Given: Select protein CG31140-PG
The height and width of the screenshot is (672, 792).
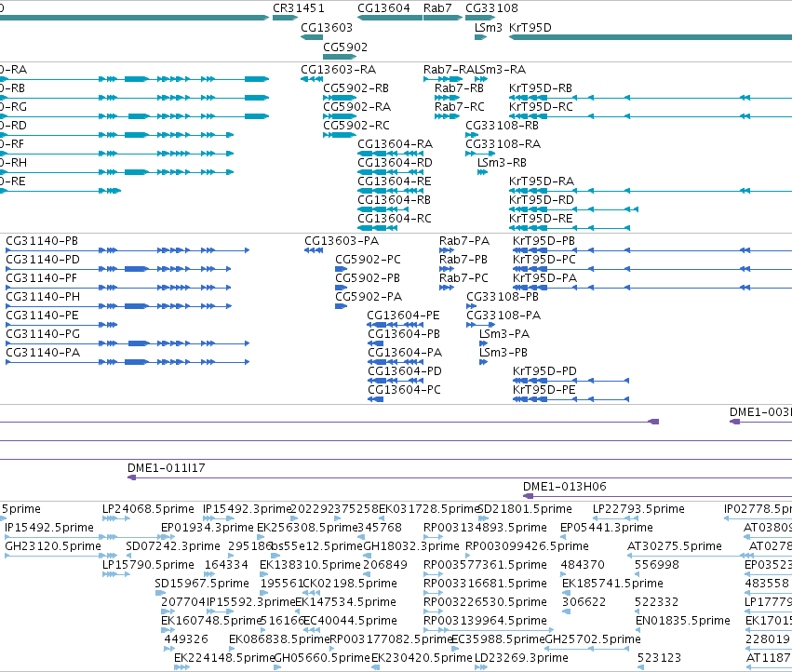Looking at the screenshot, I should pyautogui.click(x=43, y=334).
